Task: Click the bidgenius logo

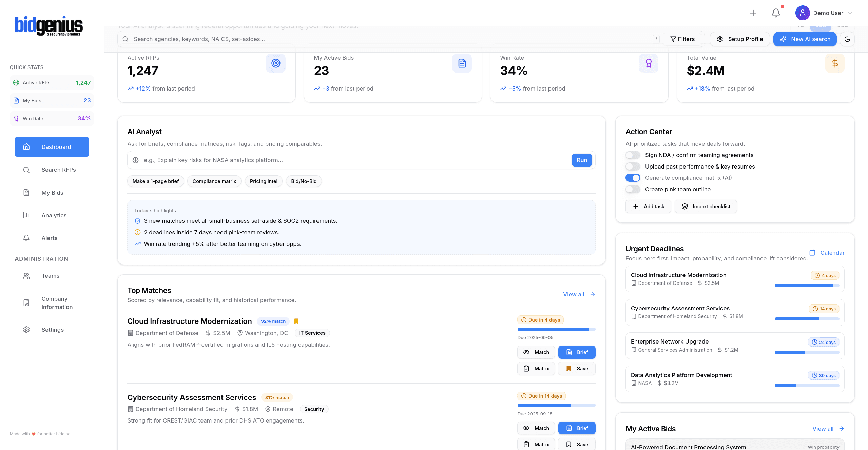Action: click(x=49, y=25)
